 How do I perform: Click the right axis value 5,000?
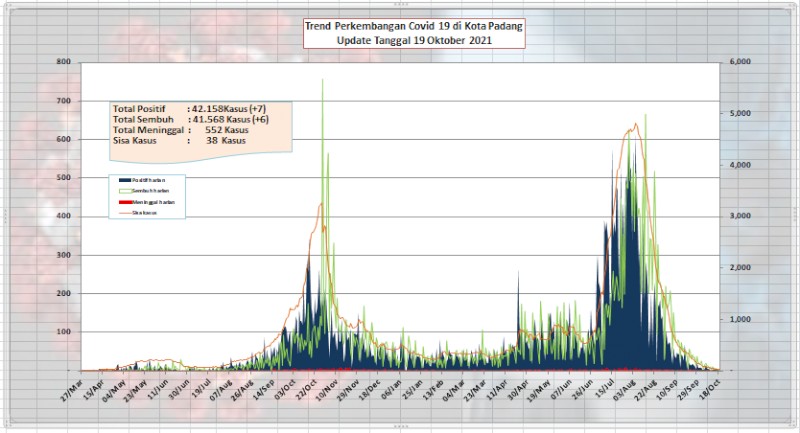click(x=740, y=113)
